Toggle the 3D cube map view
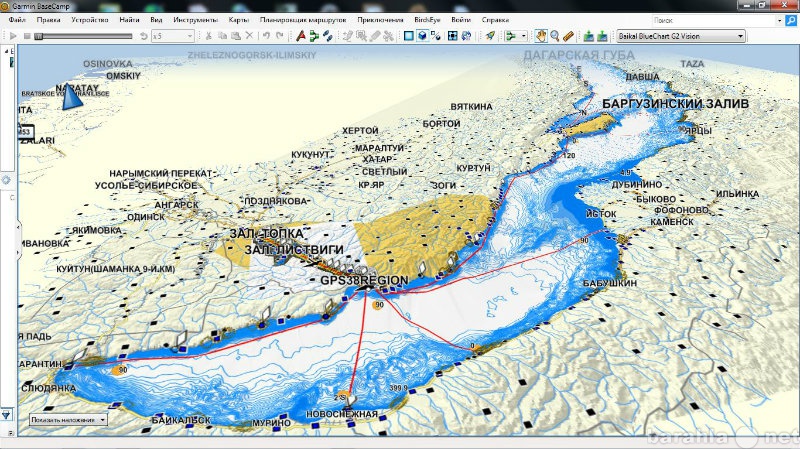800x449 pixels. (x=422, y=36)
